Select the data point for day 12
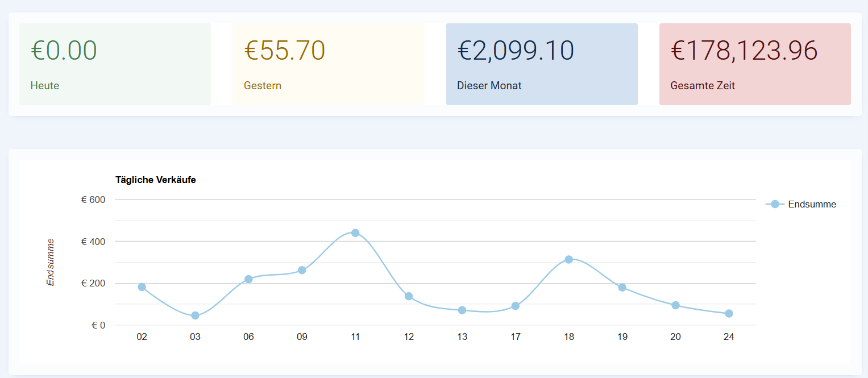 (409, 296)
